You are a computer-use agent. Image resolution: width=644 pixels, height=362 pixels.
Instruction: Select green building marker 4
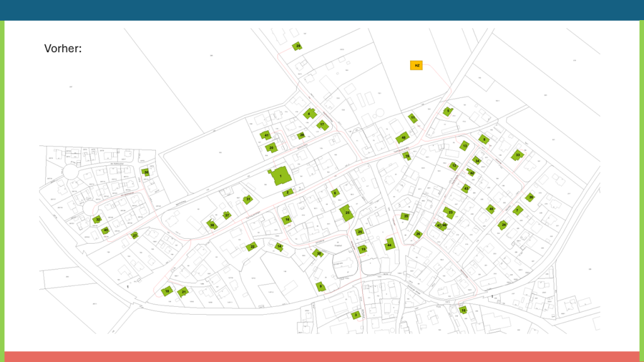(x=309, y=114)
